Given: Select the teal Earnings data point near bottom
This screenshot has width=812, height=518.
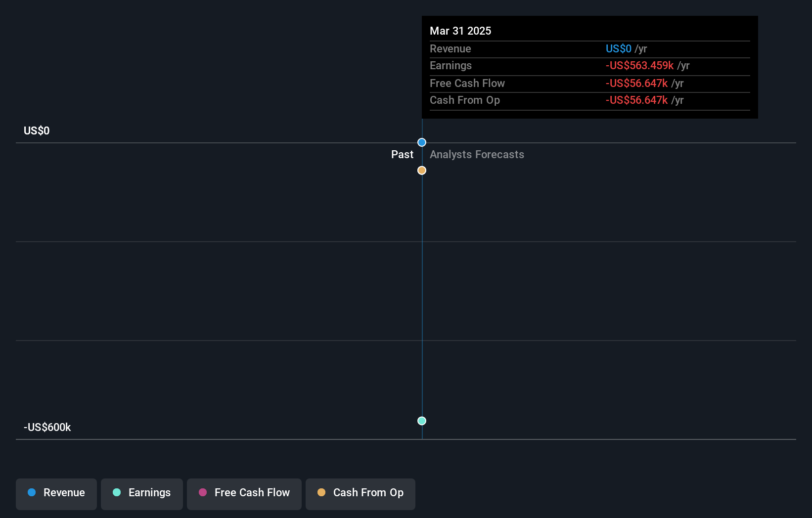Looking at the screenshot, I should [421, 421].
